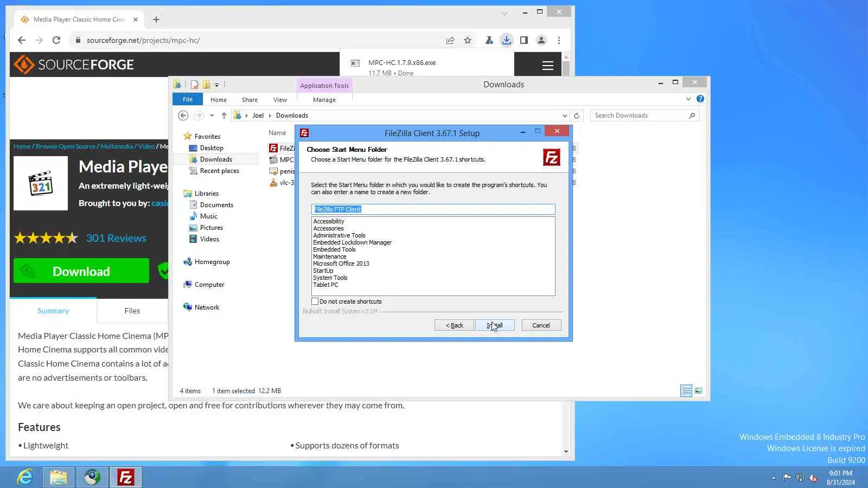
Task: Switch Explorer to details view
Action: 686,390
